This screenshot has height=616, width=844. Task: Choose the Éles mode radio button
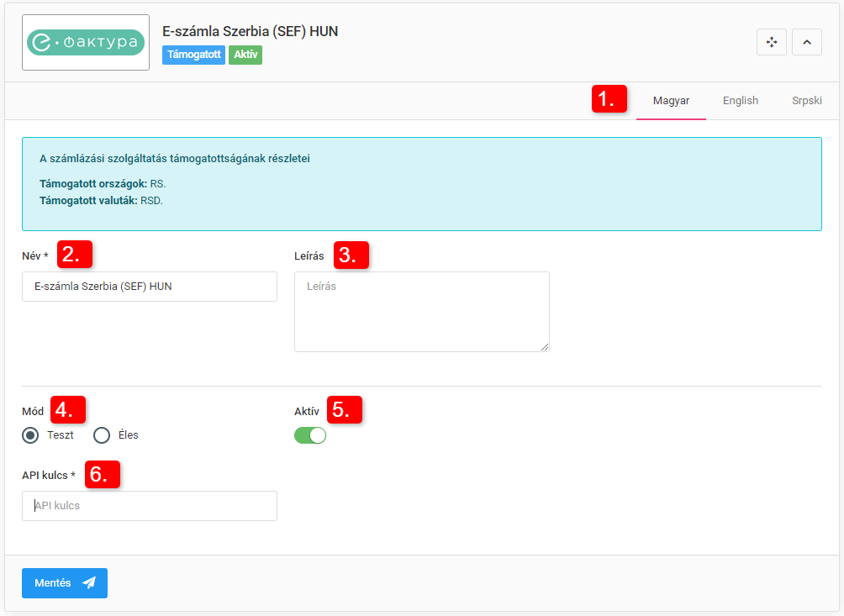(x=103, y=435)
